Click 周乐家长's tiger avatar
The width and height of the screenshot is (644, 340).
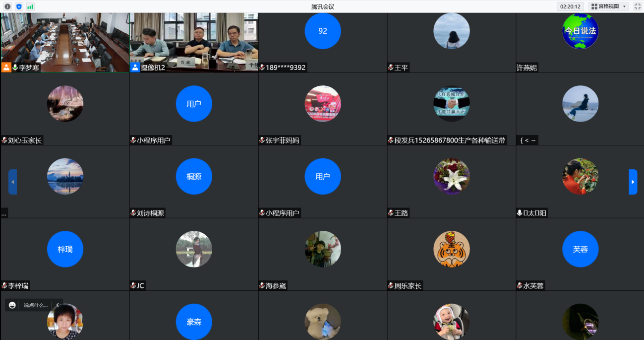(451, 249)
